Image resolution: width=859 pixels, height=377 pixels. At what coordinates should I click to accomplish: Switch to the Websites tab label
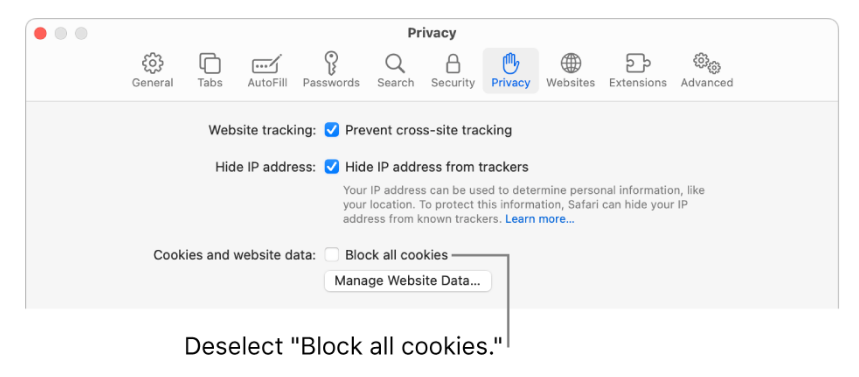[x=570, y=83]
